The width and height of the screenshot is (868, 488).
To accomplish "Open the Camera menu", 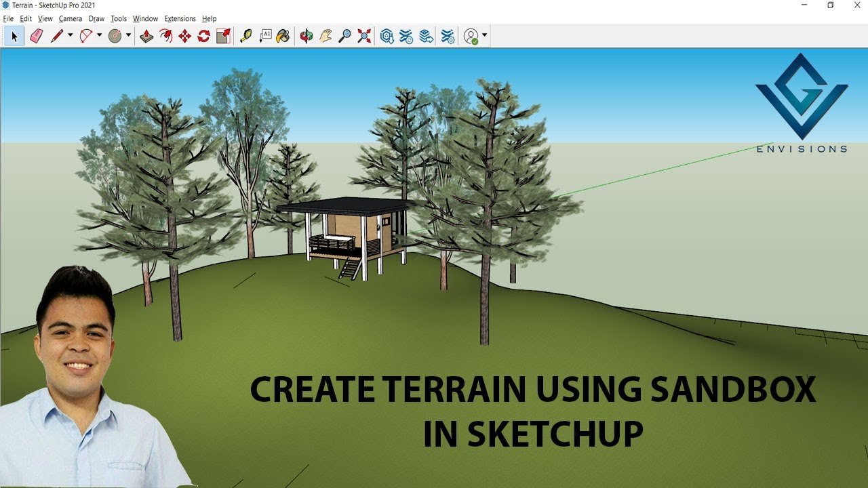I will pyautogui.click(x=71, y=19).
